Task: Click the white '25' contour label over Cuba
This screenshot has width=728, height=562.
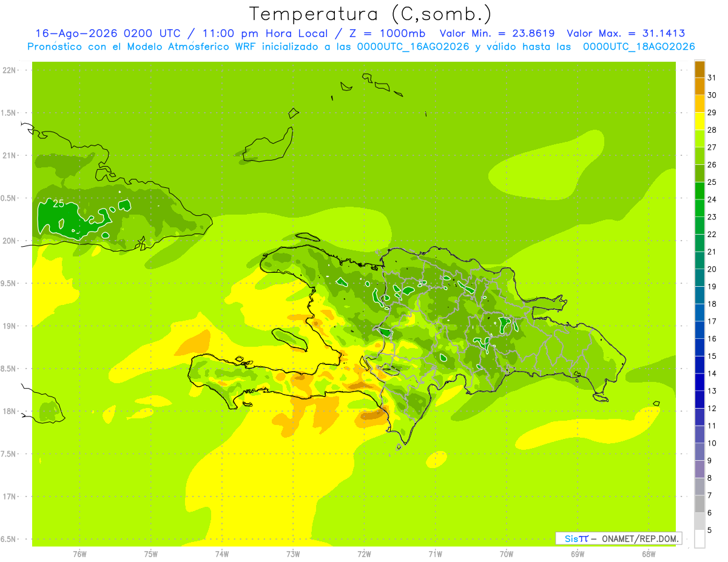Action: pyautogui.click(x=59, y=204)
